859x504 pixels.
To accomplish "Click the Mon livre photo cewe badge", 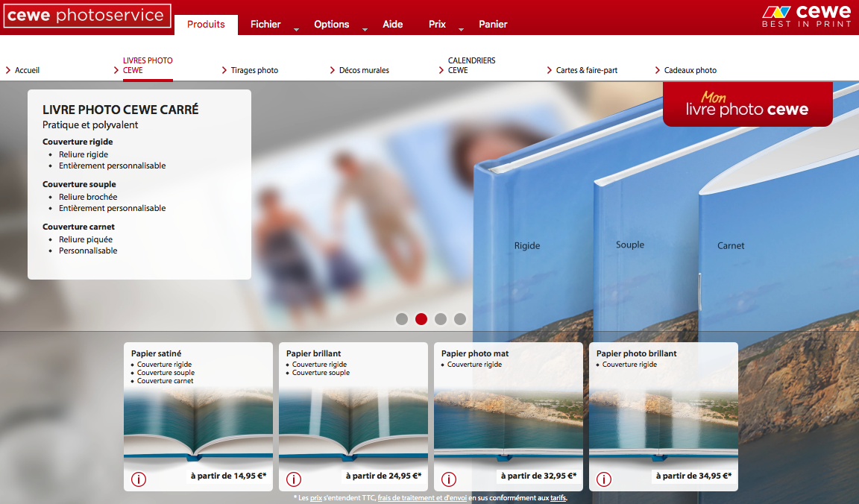I will point(747,104).
